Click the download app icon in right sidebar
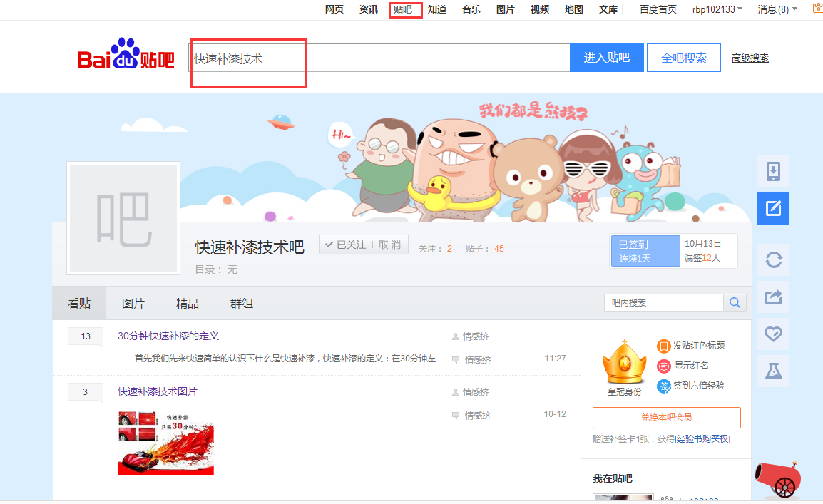 point(773,172)
